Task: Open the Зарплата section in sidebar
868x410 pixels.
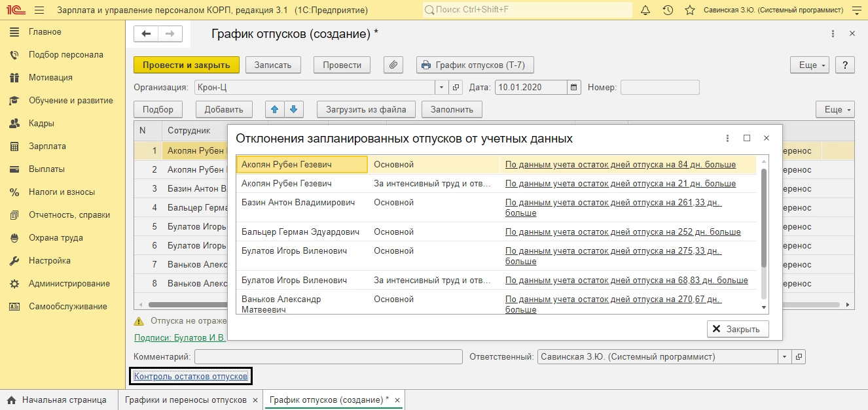Action: (47, 146)
